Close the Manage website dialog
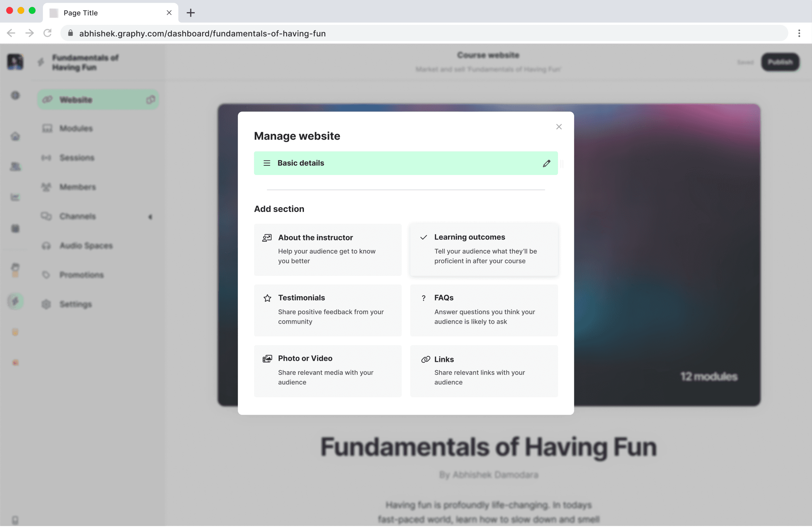Image resolution: width=812 pixels, height=527 pixels. click(559, 127)
